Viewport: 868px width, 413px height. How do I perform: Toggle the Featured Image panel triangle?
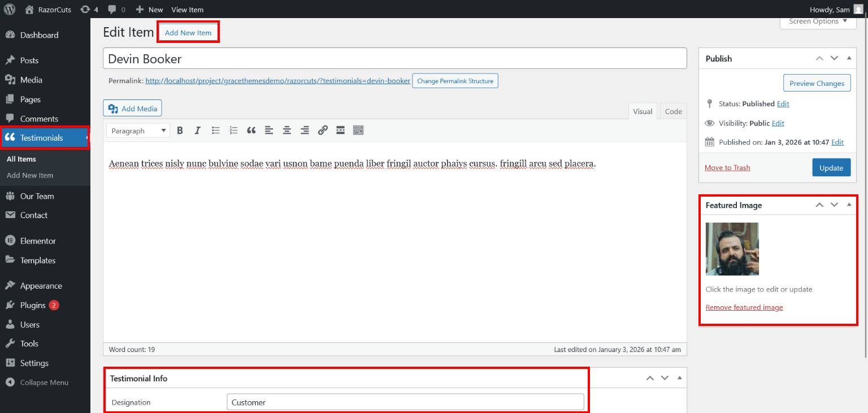tap(849, 205)
